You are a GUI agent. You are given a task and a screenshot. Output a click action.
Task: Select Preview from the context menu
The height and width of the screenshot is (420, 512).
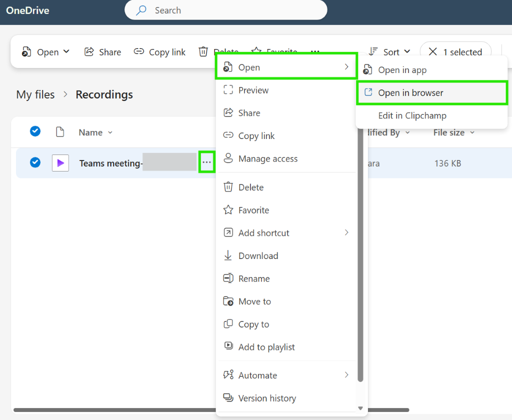tap(286, 90)
